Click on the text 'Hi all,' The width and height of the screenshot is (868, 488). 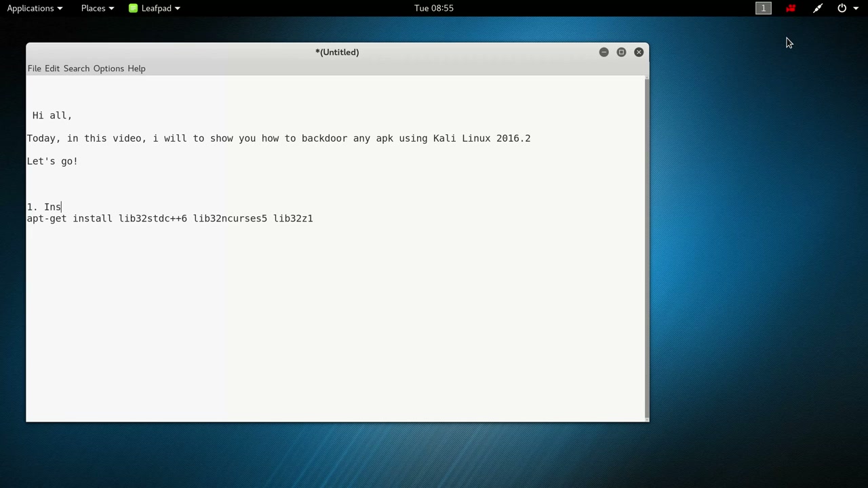[52, 115]
